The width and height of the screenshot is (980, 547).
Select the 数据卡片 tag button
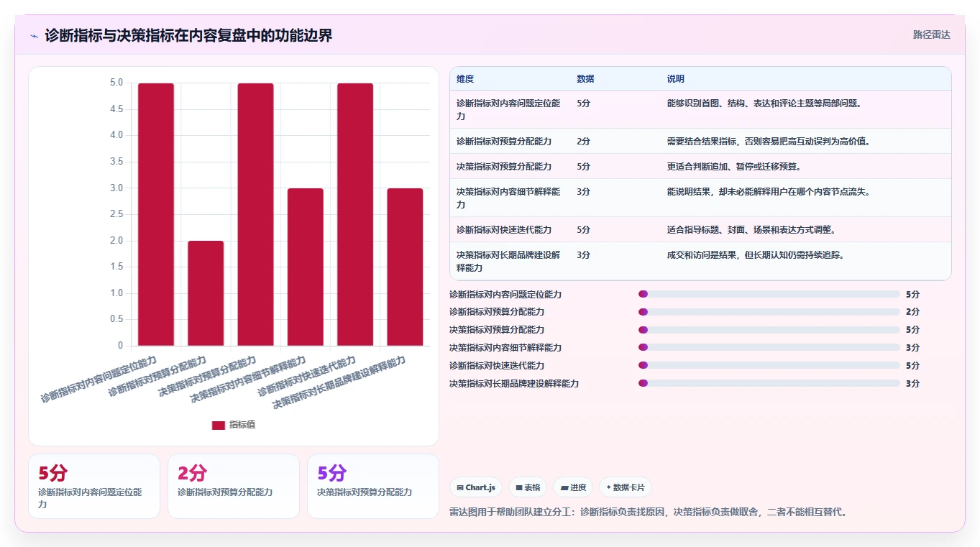[x=626, y=487]
